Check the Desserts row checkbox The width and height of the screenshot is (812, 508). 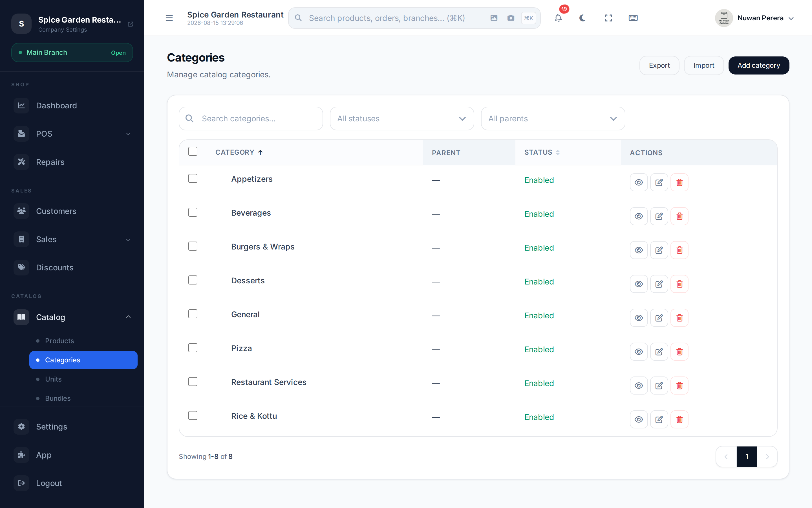193,280
